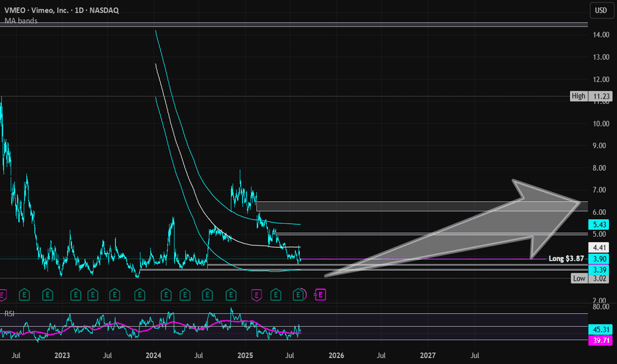
Task: Click the 3.39 cyan price tag
Action: point(599,269)
